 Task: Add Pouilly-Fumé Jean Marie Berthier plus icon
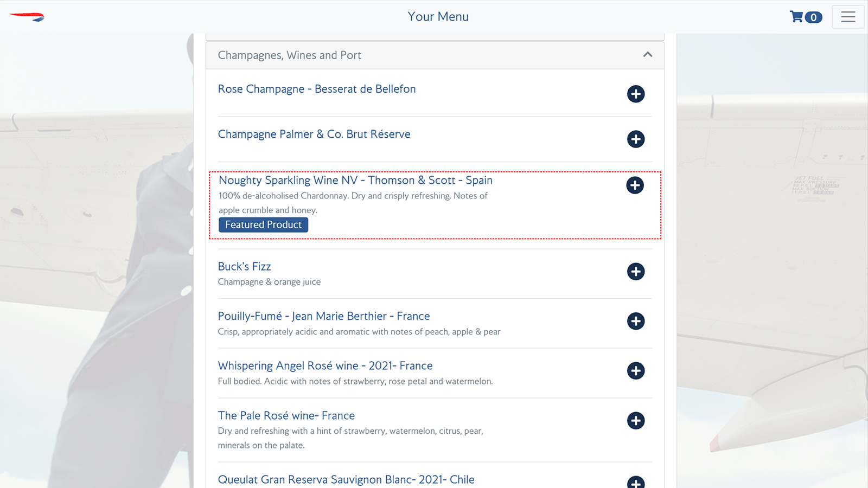(636, 321)
